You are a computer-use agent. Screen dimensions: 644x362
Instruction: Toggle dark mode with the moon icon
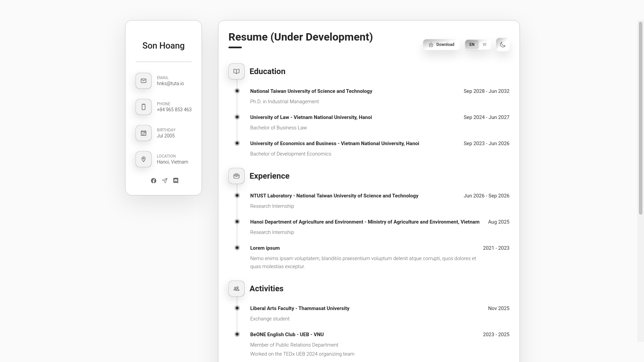(x=503, y=45)
